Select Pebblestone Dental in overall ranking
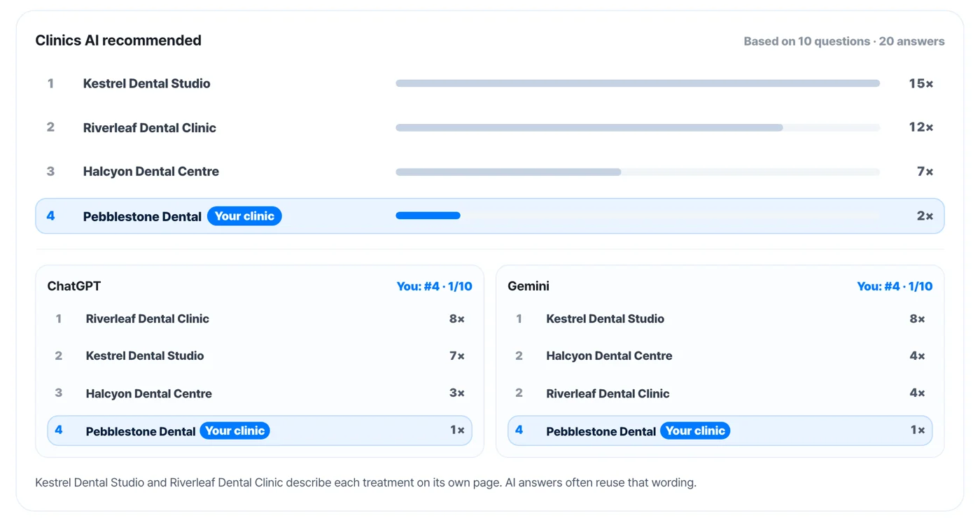 490,216
